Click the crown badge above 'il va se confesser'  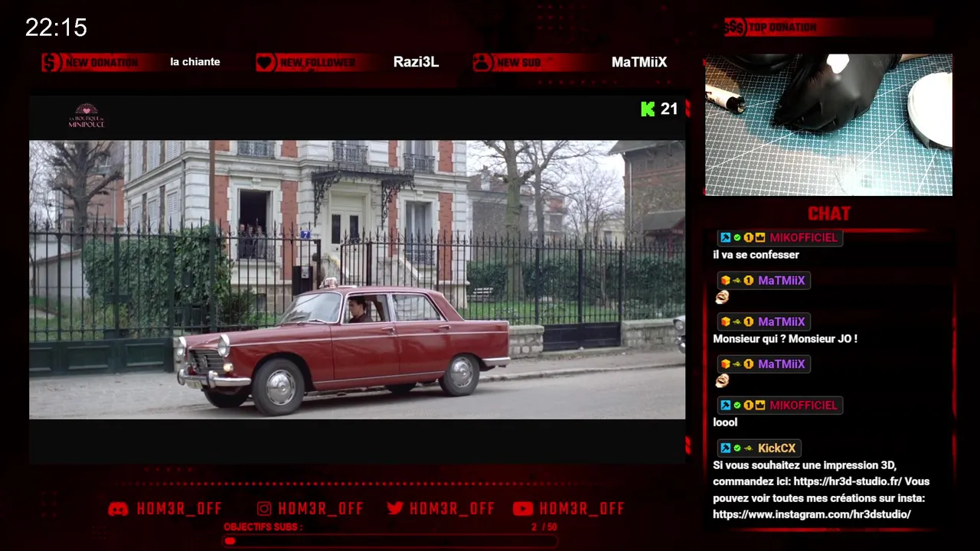760,238
